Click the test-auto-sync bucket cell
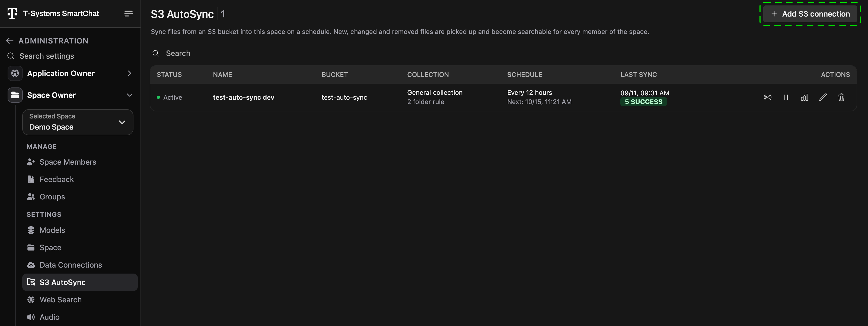 (x=344, y=98)
